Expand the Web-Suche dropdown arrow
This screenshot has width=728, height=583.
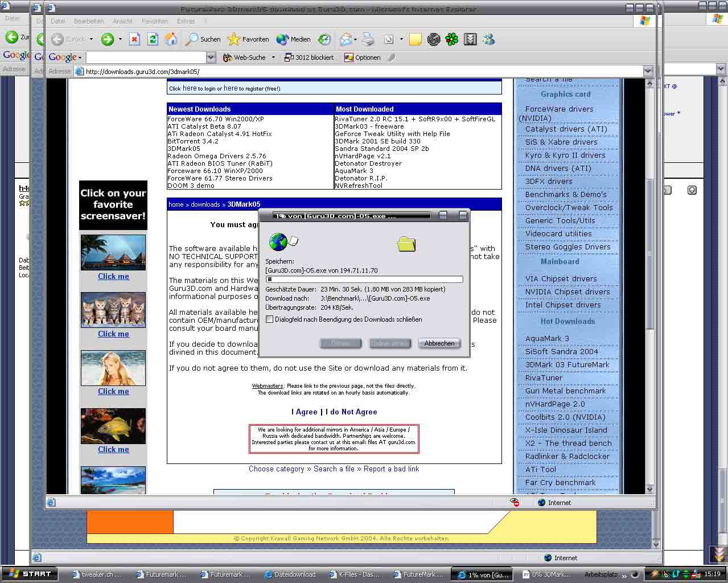[x=273, y=58]
